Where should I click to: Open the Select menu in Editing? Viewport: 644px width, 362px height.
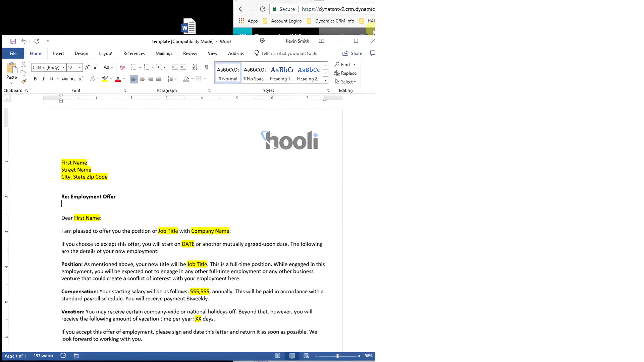click(345, 82)
